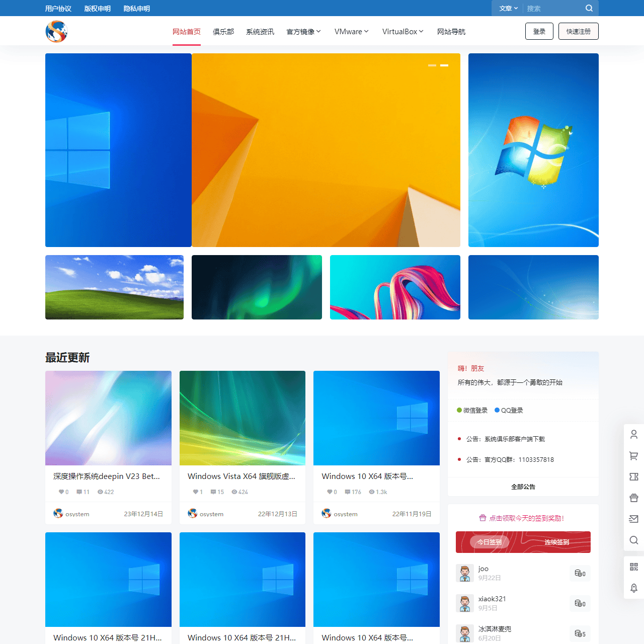Screen dimensions: 644x644
Task: Open the 俱乐部 menu item
Action: [223, 32]
